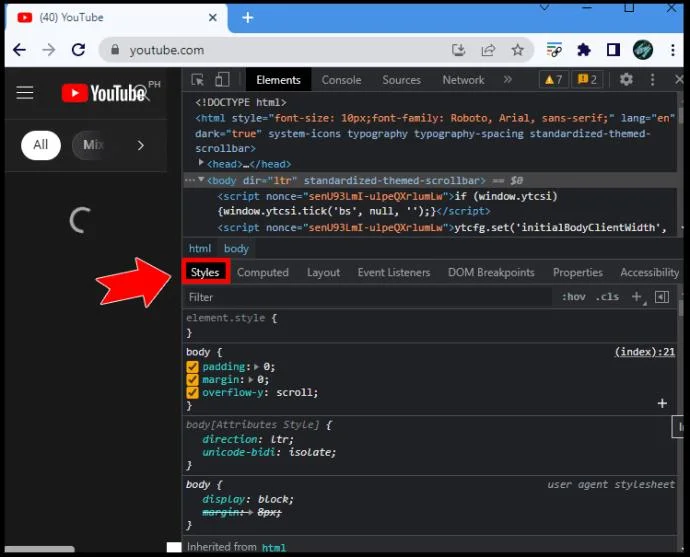This screenshot has width=690, height=557.
Task: Collapse the body element node
Action: coord(201,180)
